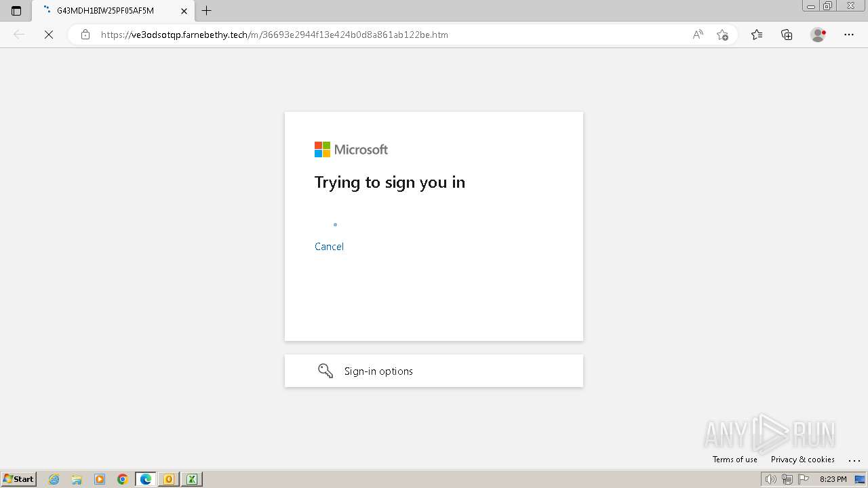Image resolution: width=868 pixels, height=488 pixels.
Task: Open Settings and more menu
Action: tap(849, 35)
